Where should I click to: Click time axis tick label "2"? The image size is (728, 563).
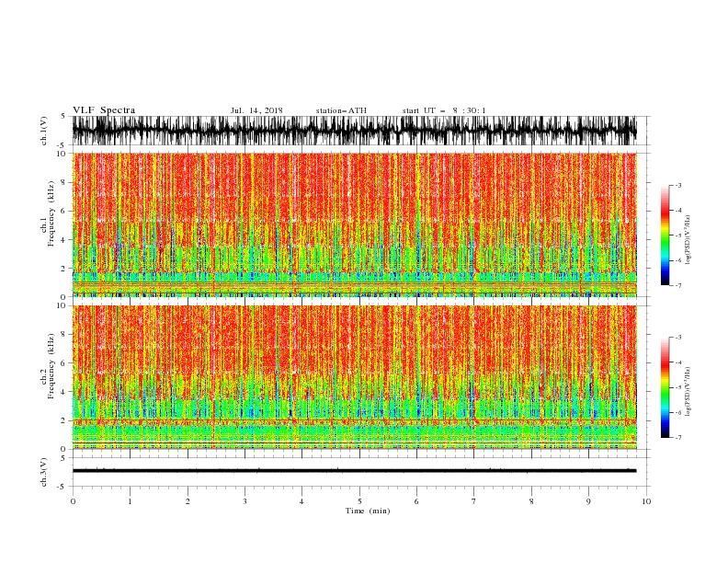click(x=188, y=501)
